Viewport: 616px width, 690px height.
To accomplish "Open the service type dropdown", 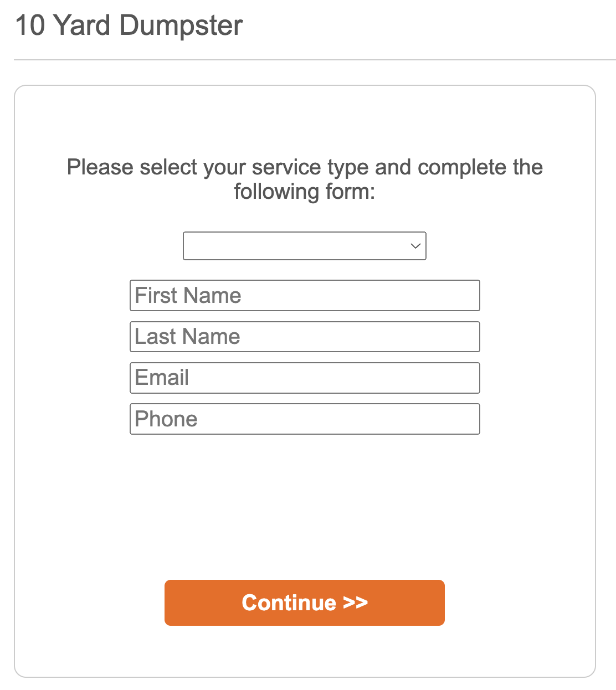I will 305,246.
